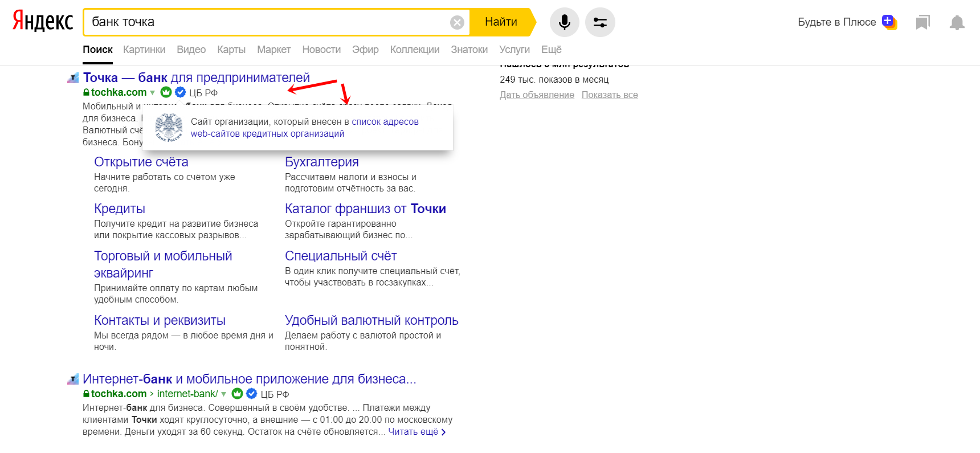Switch to the Картинки tab

[144, 50]
